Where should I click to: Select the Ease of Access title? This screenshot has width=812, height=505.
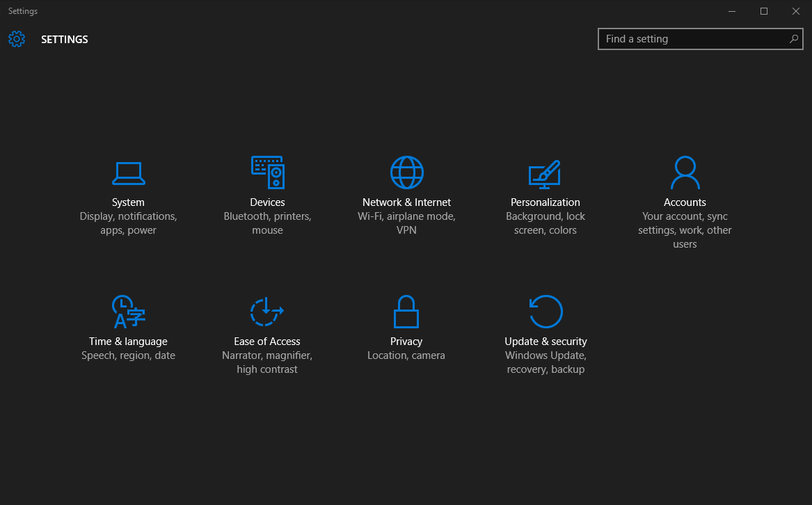(266, 342)
